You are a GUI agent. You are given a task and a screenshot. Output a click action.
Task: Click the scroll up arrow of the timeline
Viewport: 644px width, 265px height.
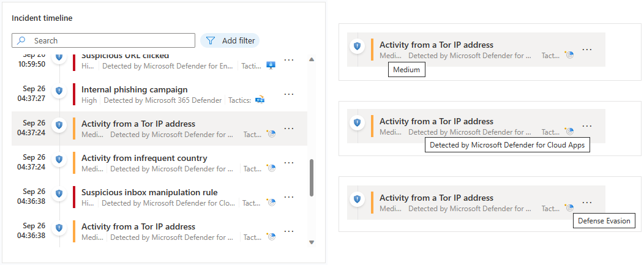coord(312,59)
